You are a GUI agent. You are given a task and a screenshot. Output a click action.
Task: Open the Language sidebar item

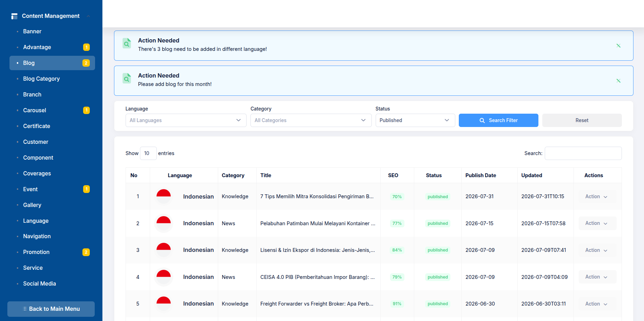pyautogui.click(x=36, y=221)
